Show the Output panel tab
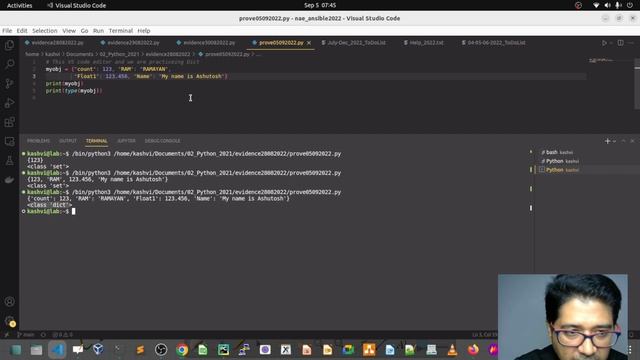Viewport: 640px width, 360px height. tap(68, 141)
